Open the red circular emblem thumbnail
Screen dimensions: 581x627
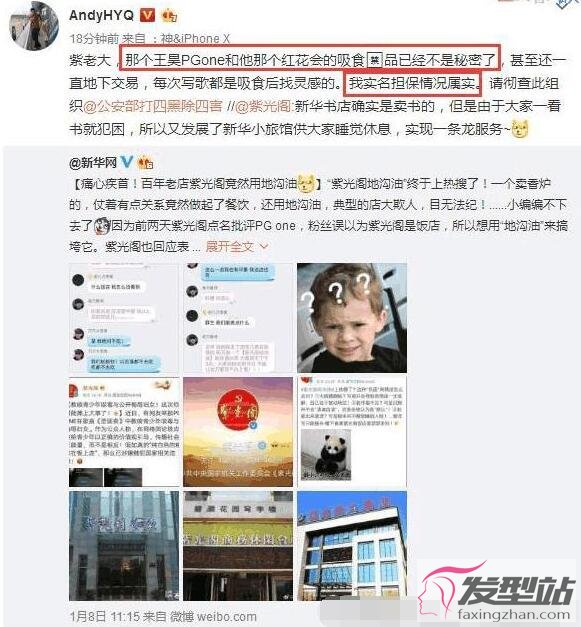tap(238, 432)
